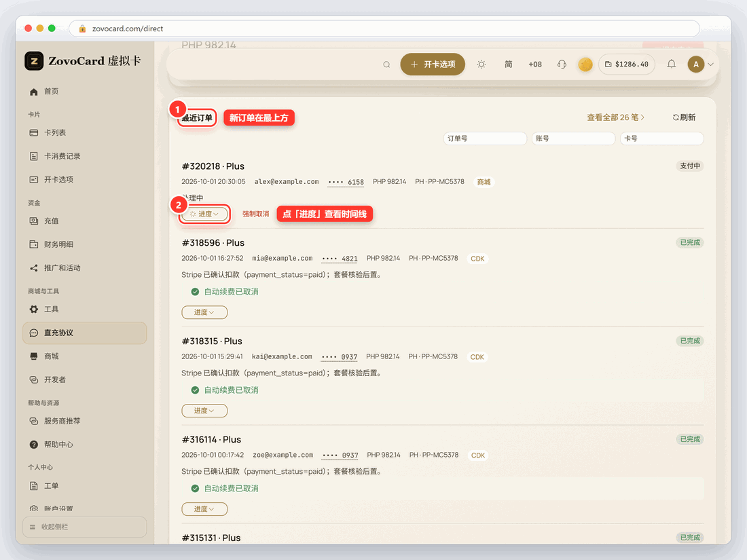Click email zoe@example.com
Image resolution: width=747 pixels, height=560 pixels.
tap(283, 455)
